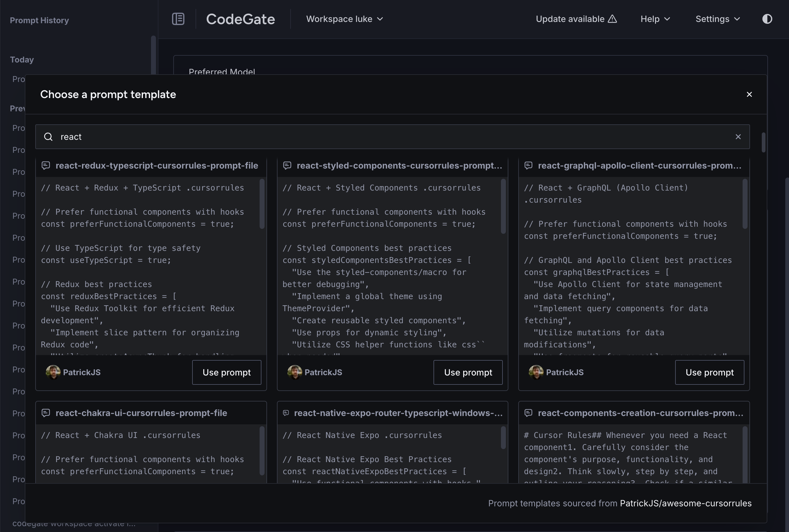Click scrollbar inside react-styled-components code preview
This screenshot has height=532, width=789.
click(x=503, y=206)
